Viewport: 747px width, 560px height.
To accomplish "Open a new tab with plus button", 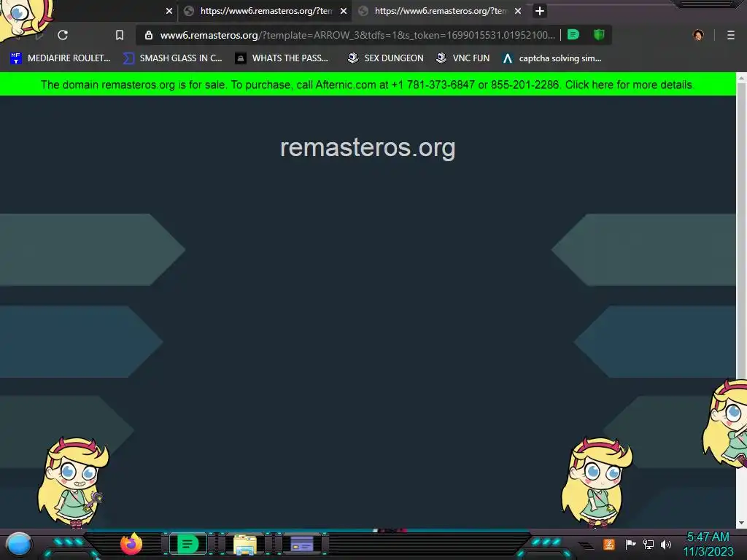I will (x=539, y=11).
